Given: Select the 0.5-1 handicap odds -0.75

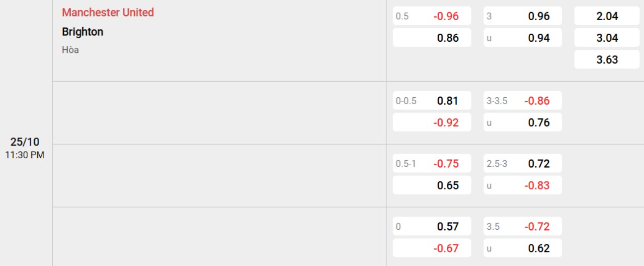Looking at the screenshot, I should [x=432, y=164].
